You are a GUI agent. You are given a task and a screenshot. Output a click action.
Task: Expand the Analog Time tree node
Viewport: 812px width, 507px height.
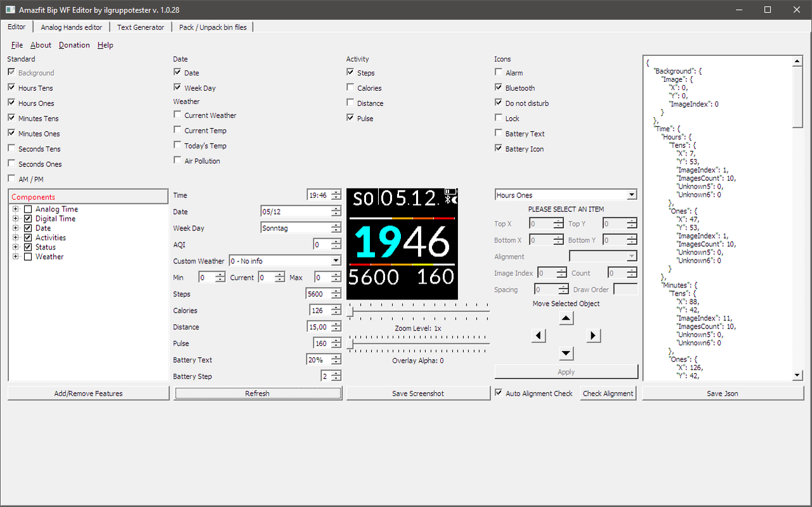point(16,209)
